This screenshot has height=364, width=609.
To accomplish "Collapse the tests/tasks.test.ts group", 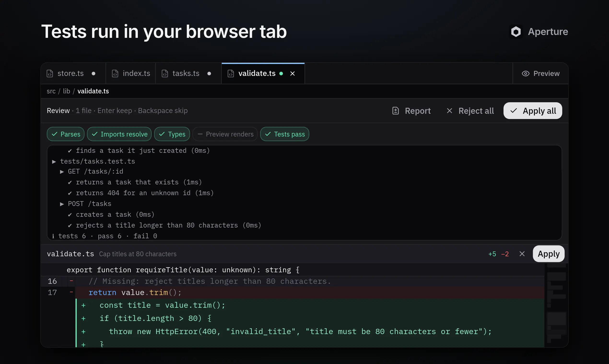I will tap(54, 162).
